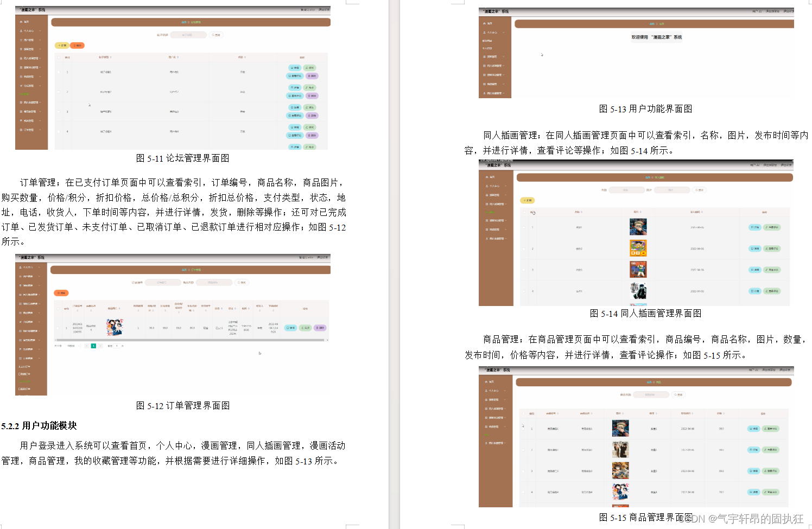The image size is (812, 529).
Task: Click 退出登录 link in Figure 5-11 header
Action: 324,10
